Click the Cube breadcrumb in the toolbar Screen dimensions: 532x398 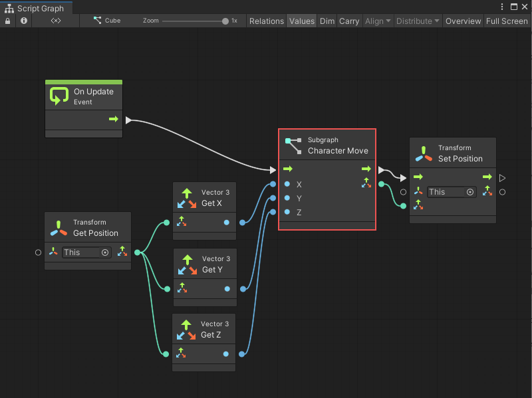(x=108, y=21)
